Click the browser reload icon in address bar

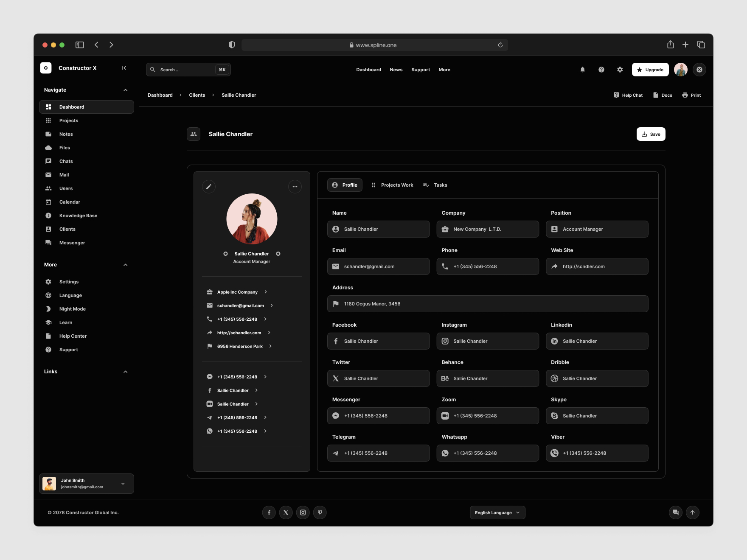500,45
